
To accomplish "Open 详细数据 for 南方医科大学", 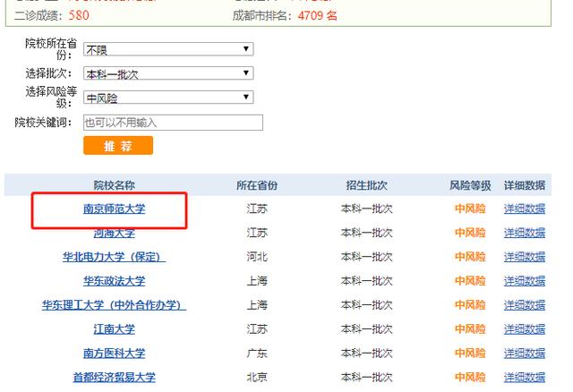I will pyautogui.click(x=525, y=354).
